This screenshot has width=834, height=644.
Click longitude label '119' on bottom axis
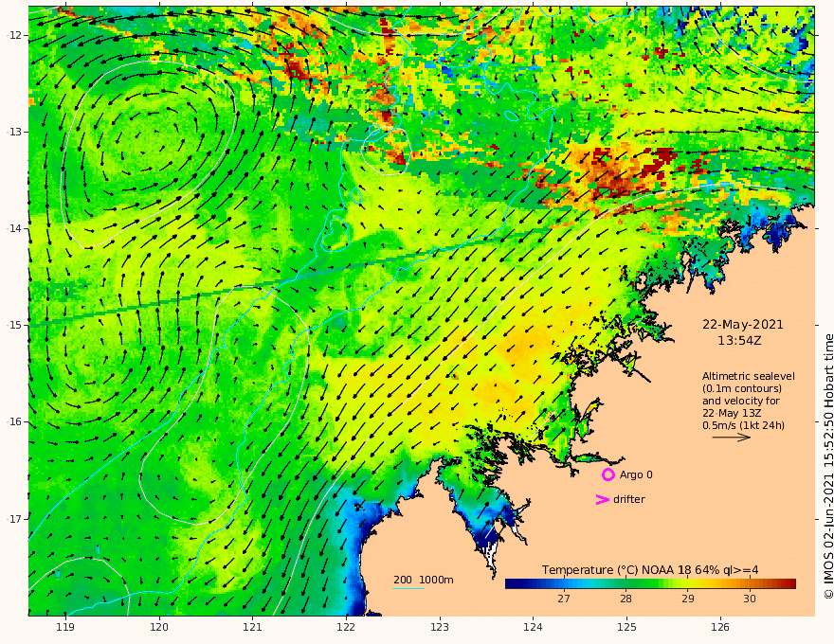[x=65, y=628]
